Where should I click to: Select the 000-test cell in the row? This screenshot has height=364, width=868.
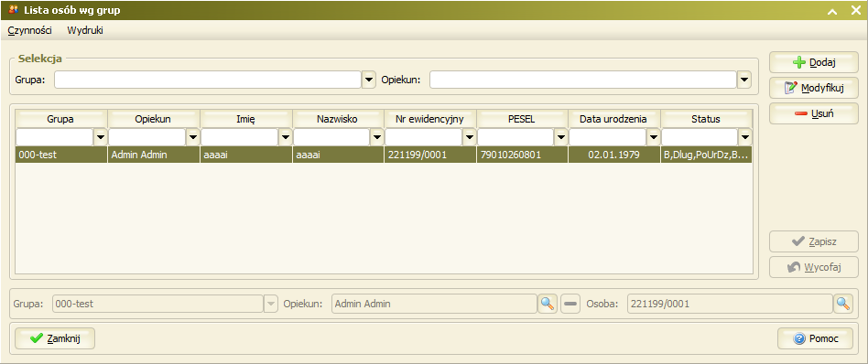[x=61, y=155]
